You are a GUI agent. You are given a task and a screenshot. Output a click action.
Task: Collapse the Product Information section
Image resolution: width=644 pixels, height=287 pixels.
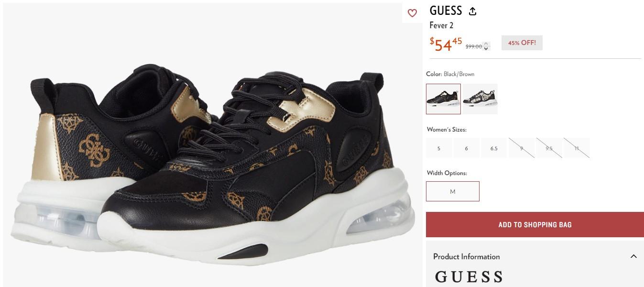click(633, 256)
